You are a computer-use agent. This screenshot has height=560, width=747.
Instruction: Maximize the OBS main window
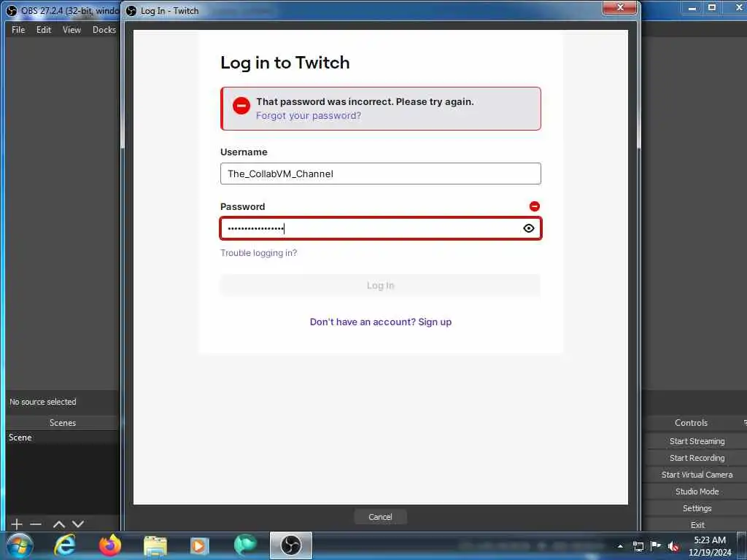(x=712, y=7)
